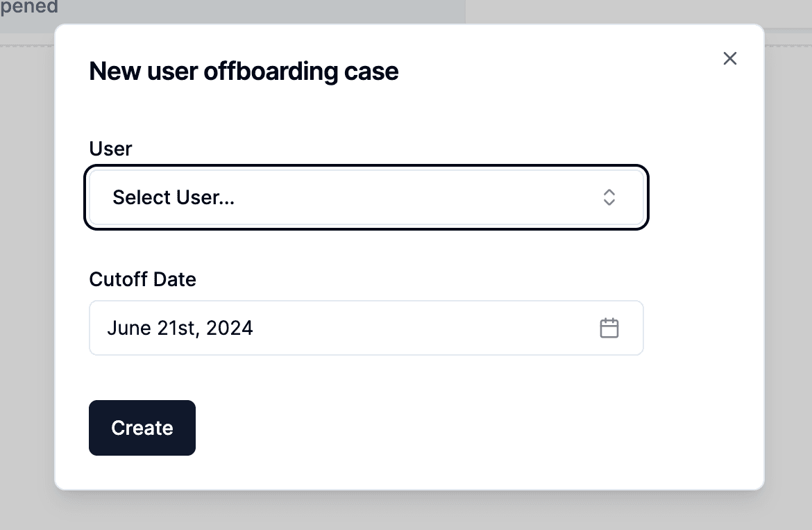Click the "Cutoff Date" field label

143,279
